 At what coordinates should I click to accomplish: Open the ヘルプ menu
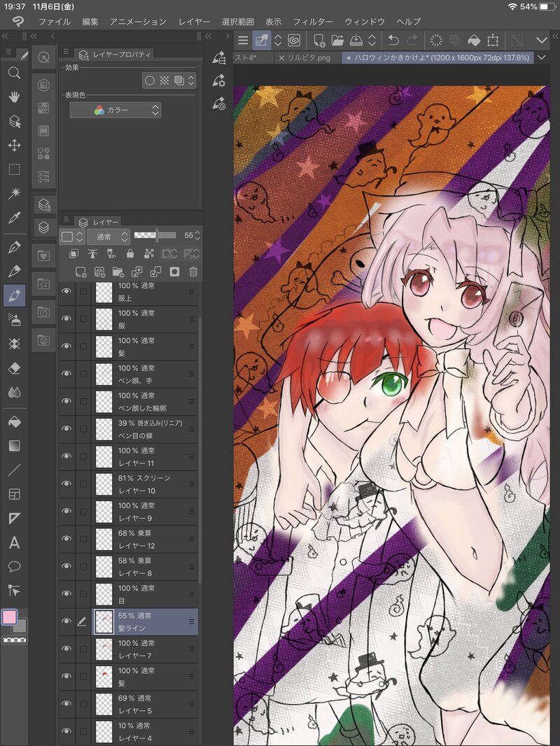click(x=408, y=22)
